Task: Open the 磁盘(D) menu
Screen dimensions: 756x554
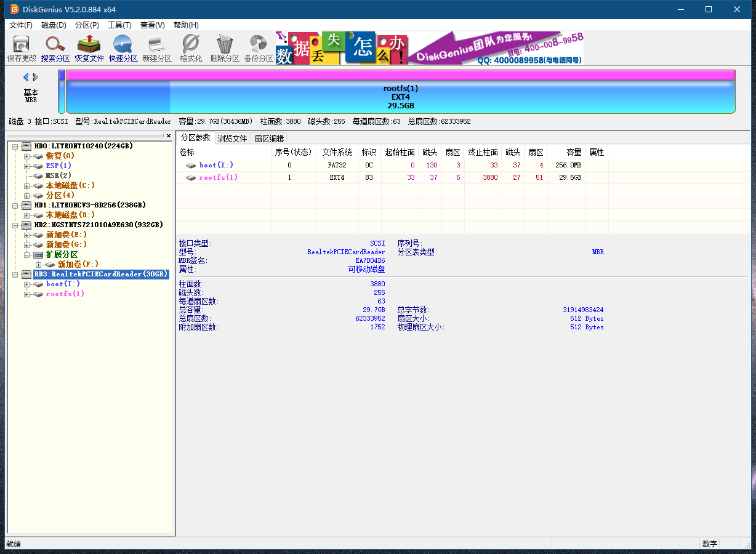Action: pos(54,25)
